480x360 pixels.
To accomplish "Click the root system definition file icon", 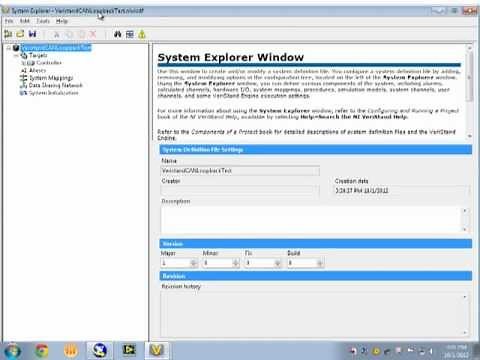I will coord(16,48).
